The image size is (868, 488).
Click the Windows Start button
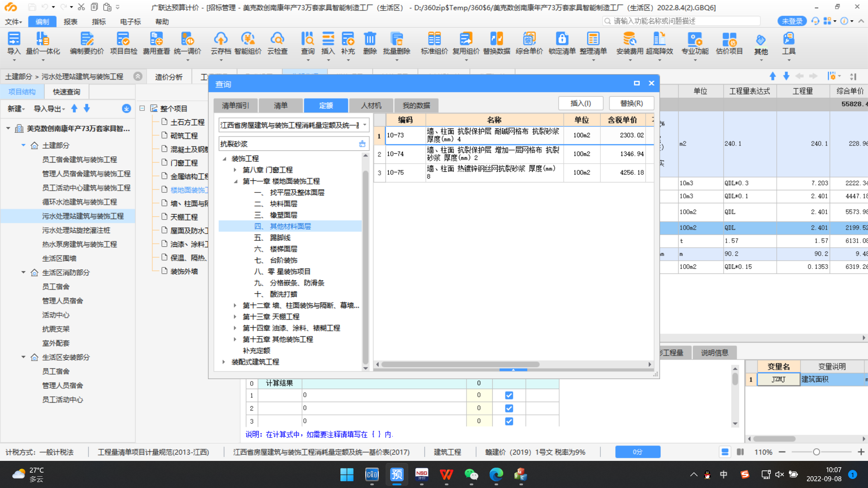(347, 474)
